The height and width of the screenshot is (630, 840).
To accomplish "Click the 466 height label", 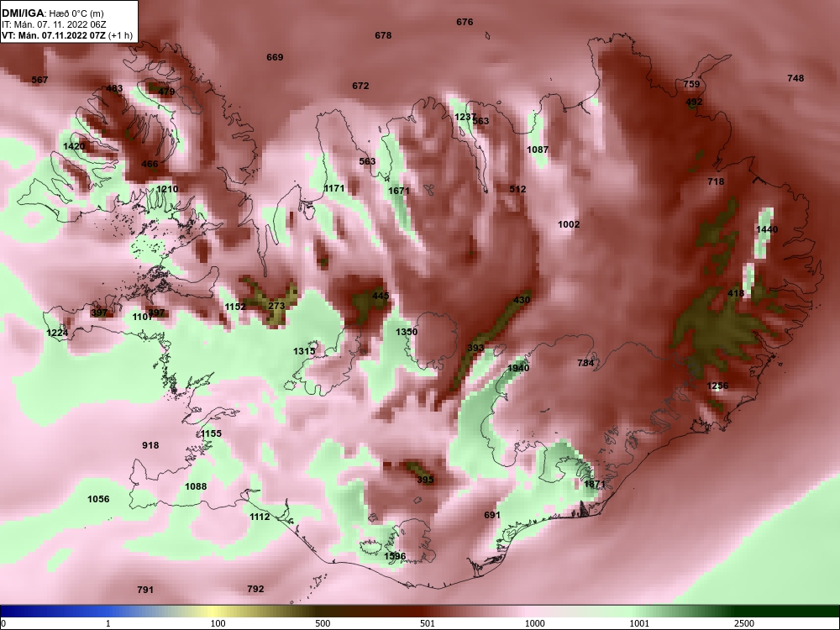I will tap(150, 164).
